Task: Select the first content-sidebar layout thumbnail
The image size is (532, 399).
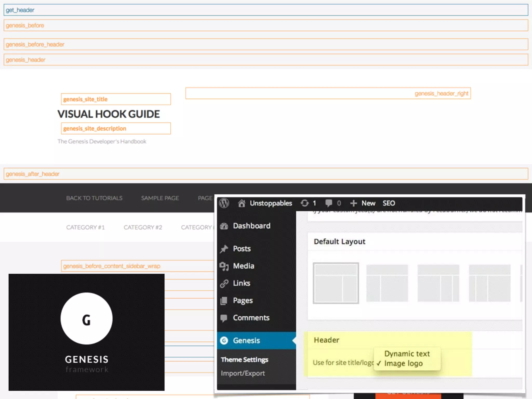Action: click(x=336, y=283)
